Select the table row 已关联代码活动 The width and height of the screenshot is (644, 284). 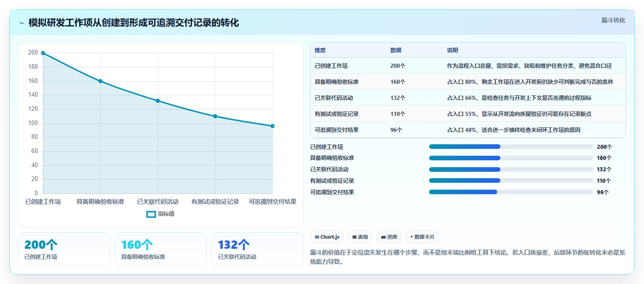468,98
